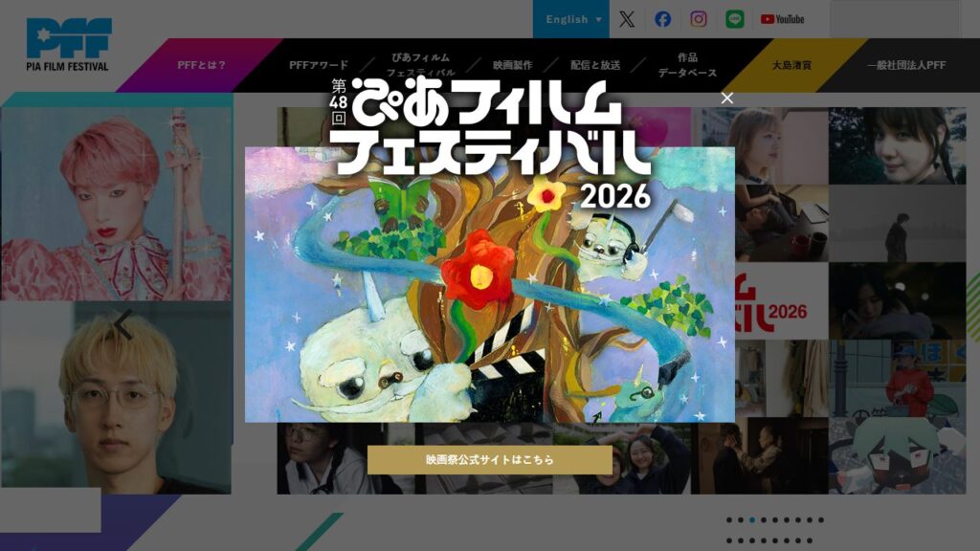Open the red 2026 logo tile
The height and width of the screenshot is (551, 980).
(782, 301)
